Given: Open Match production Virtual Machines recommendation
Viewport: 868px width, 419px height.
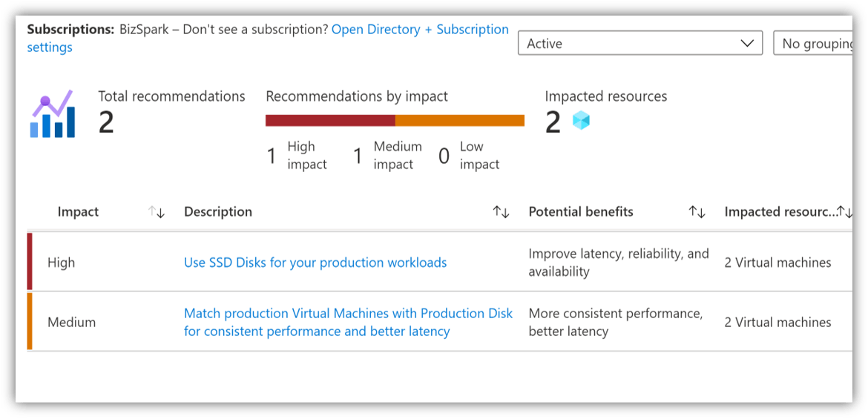Looking at the screenshot, I should tap(348, 322).
